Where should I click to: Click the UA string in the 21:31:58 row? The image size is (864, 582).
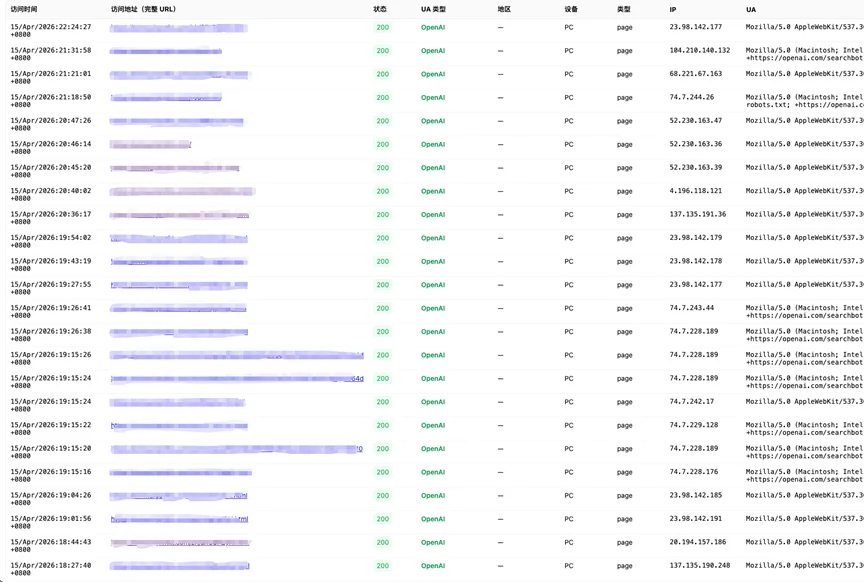[x=804, y=54]
